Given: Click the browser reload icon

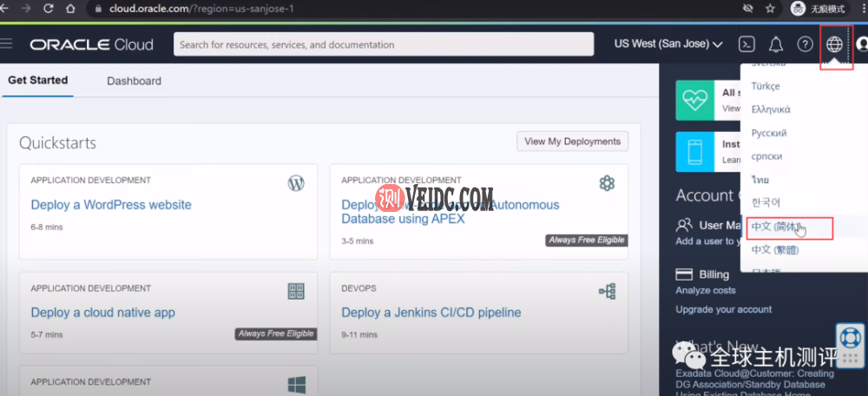Looking at the screenshot, I should click(48, 9).
